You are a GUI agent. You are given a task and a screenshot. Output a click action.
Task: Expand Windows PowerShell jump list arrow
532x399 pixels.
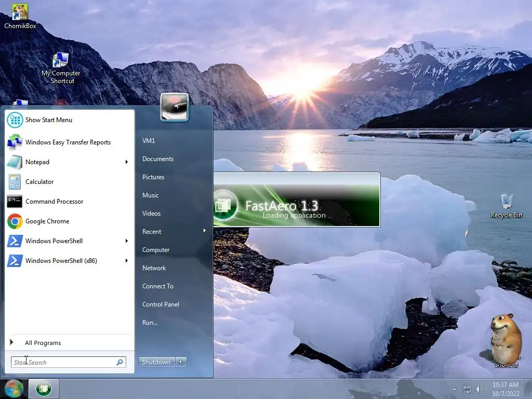[127, 241]
